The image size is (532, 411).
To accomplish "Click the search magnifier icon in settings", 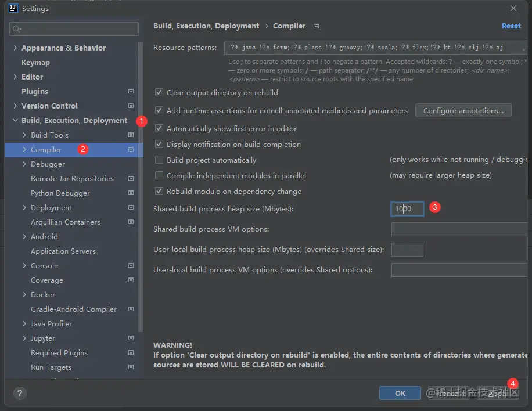I will coord(17,29).
